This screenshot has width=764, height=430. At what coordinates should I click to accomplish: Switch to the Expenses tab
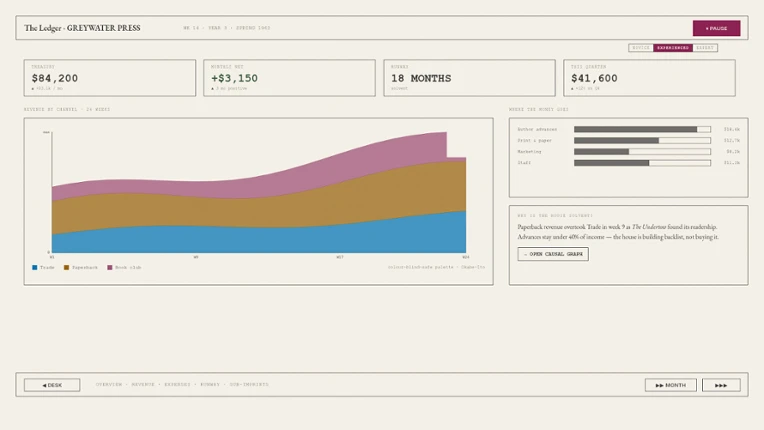coord(177,385)
